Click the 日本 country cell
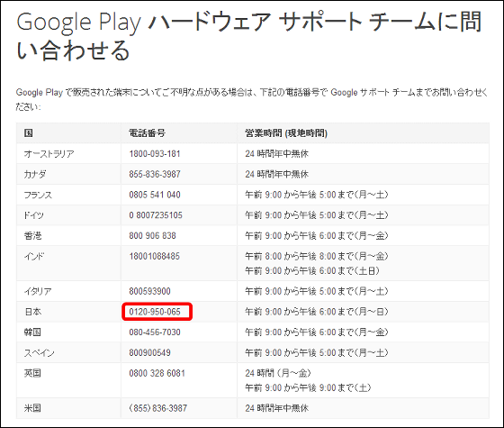This screenshot has width=504, height=428. coord(32,312)
